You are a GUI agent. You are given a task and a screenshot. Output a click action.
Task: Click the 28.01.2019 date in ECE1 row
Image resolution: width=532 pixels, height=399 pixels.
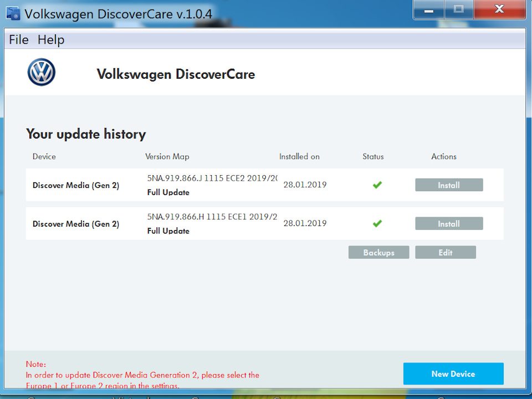(x=305, y=223)
